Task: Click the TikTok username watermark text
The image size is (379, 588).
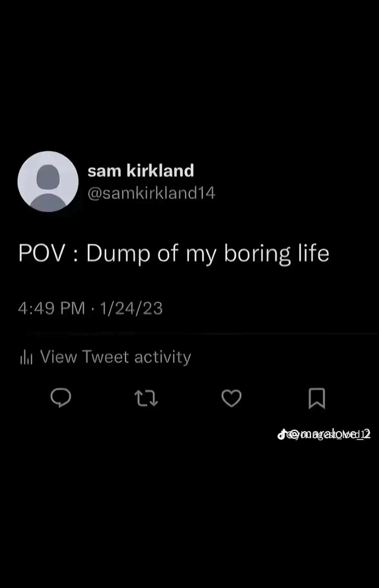Action: (329, 435)
